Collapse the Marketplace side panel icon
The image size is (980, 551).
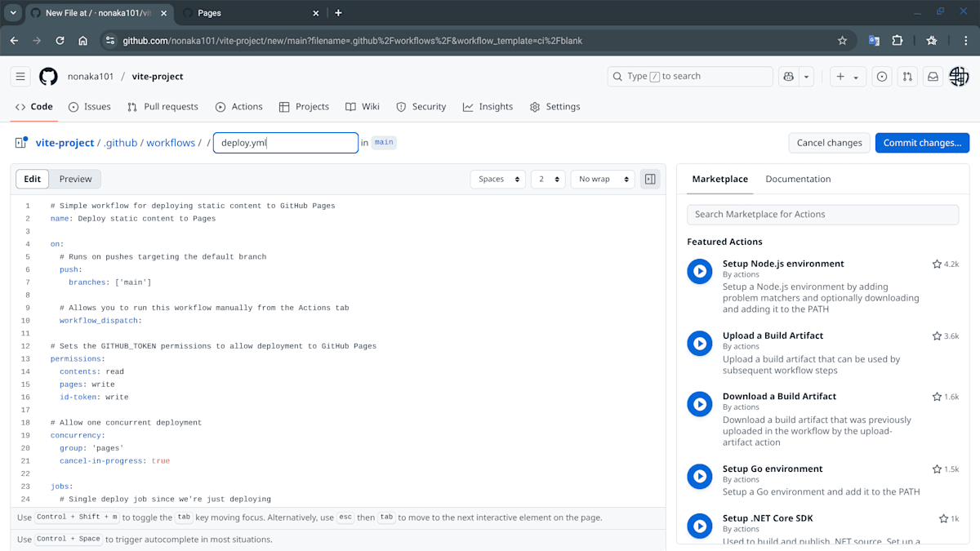650,179
